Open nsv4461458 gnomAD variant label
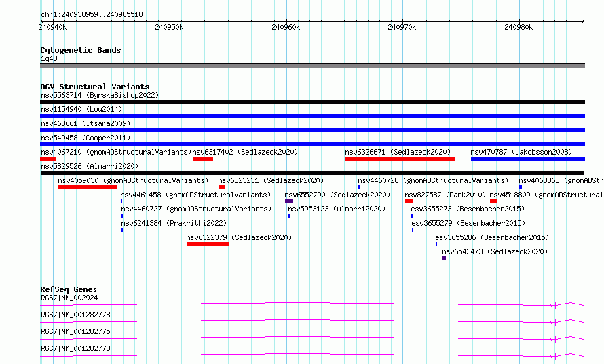Viewport: 604px width, 364px height. (195, 195)
